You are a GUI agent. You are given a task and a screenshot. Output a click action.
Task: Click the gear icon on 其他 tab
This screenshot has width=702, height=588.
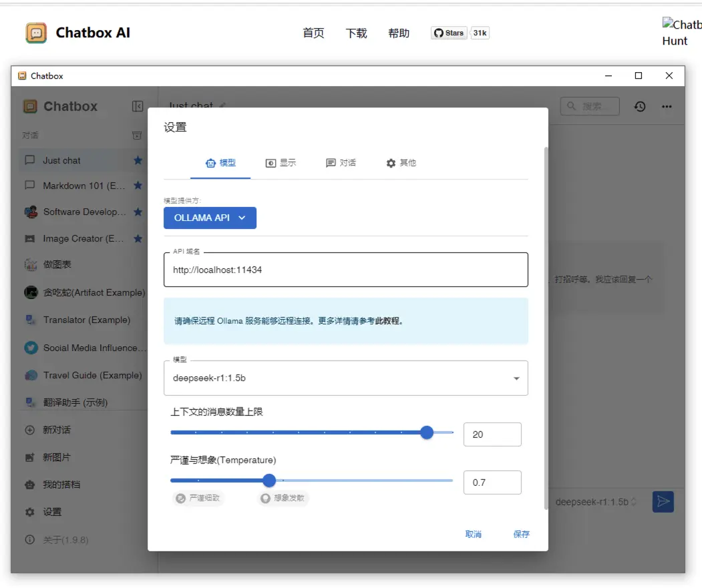pyautogui.click(x=391, y=163)
